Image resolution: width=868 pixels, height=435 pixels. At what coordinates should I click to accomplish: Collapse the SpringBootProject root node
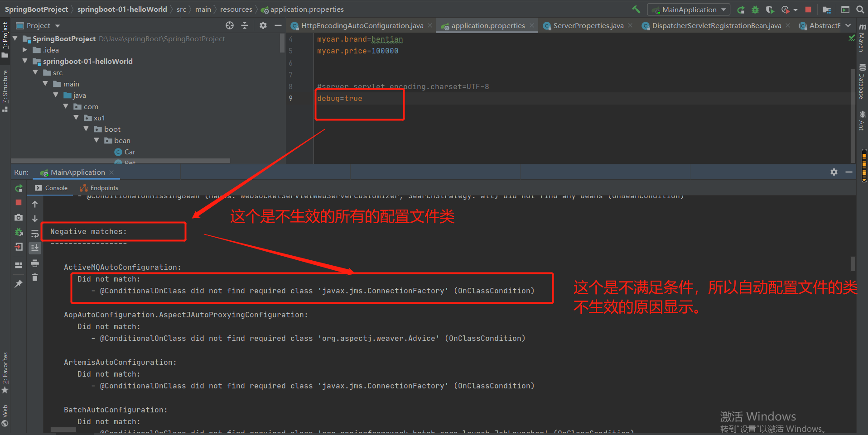click(15, 38)
